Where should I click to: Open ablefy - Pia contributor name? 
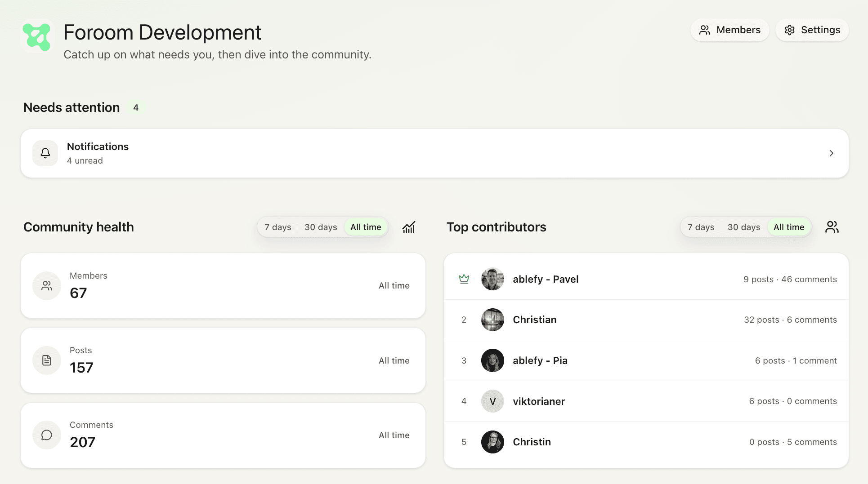540,360
